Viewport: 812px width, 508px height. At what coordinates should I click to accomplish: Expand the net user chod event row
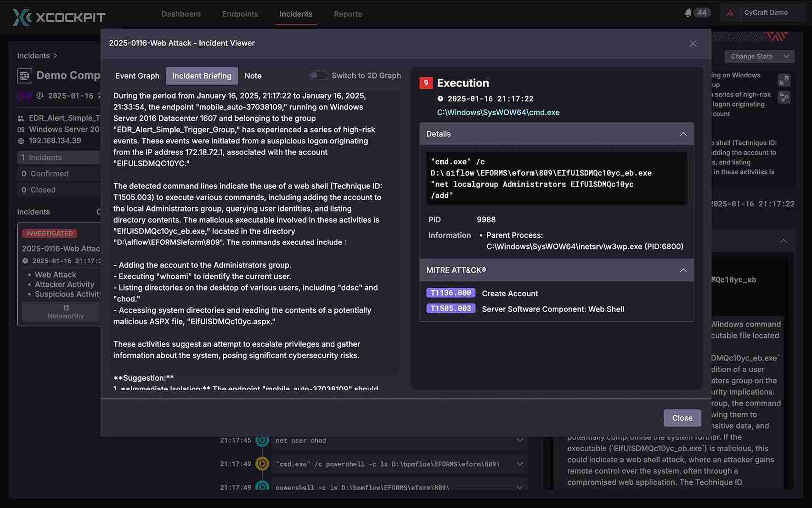coord(519,440)
